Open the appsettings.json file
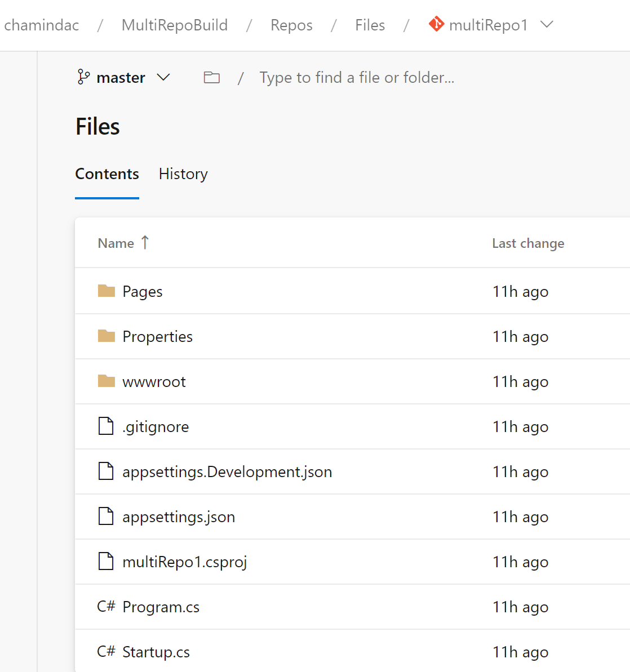This screenshot has width=630, height=672. pos(179,517)
